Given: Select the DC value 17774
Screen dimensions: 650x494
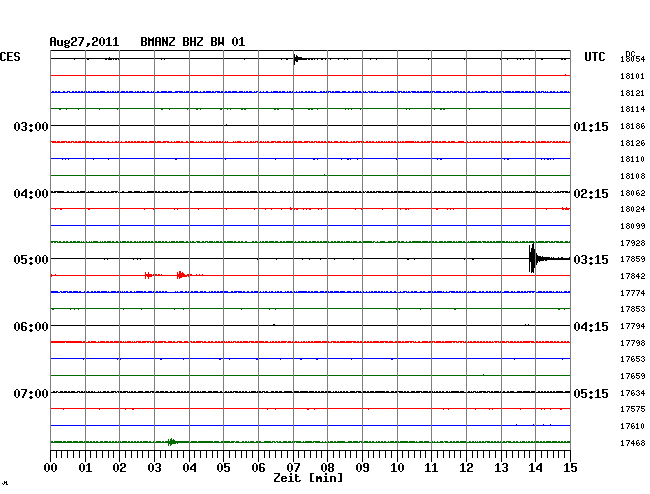Looking at the screenshot, I should click(633, 293).
